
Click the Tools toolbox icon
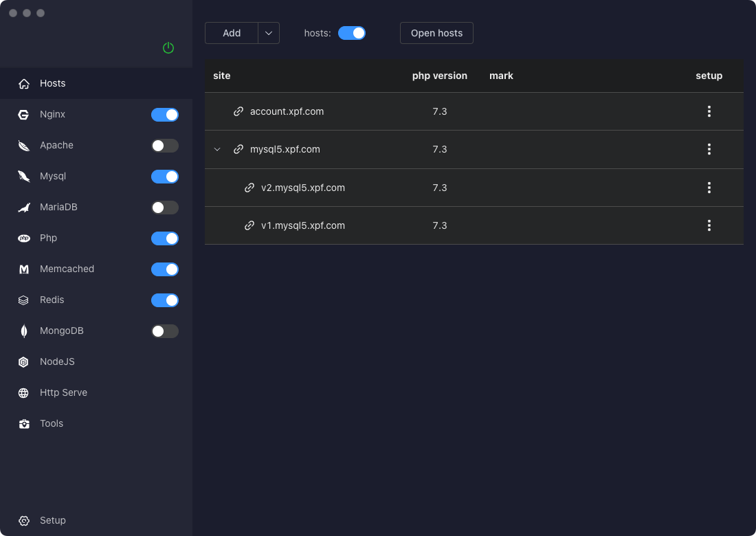click(23, 424)
